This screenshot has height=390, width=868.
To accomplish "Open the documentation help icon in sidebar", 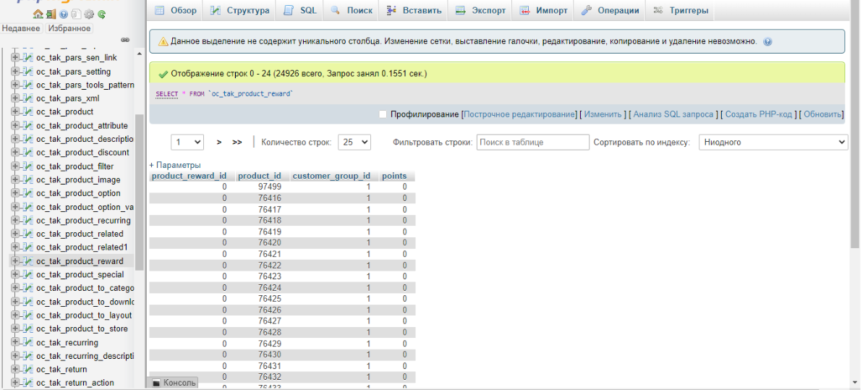I will (63, 14).
